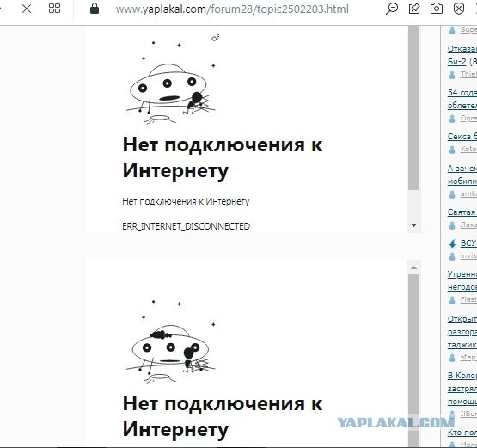Open the sidebar topic starting 'В Колор'
Screen dimensions: 477x448
click(462, 376)
